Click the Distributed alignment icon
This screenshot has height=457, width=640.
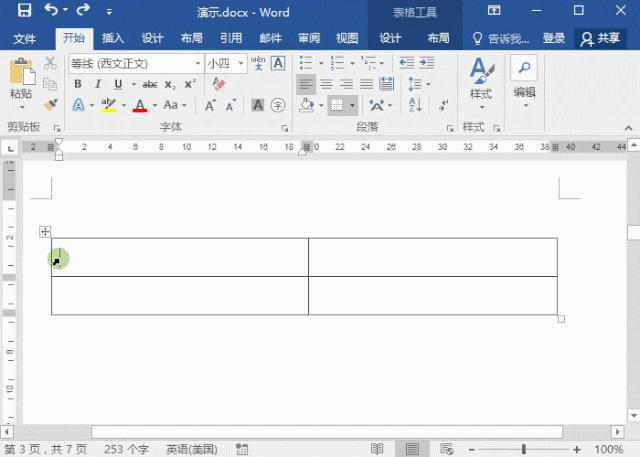[x=386, y=84]
